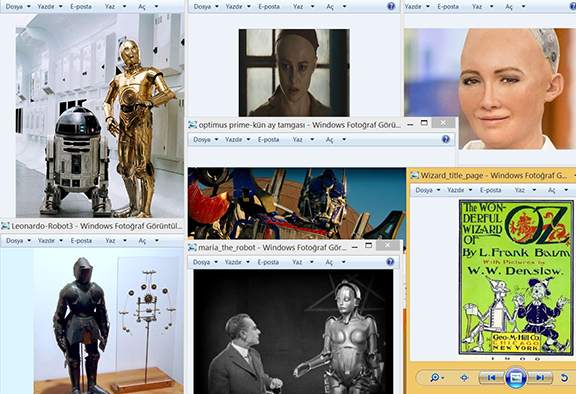Click the Leonardo-Robot3 window title bar text
Image resolution: width=576 pixels, height=394 pixels.
tap(97, 226)
